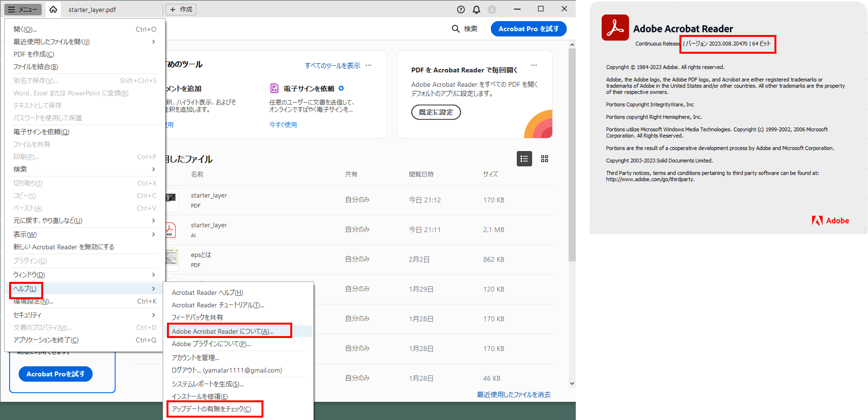
Task: Open more options beside すべてのツールを表示
Action: click(x=369, y=65)
